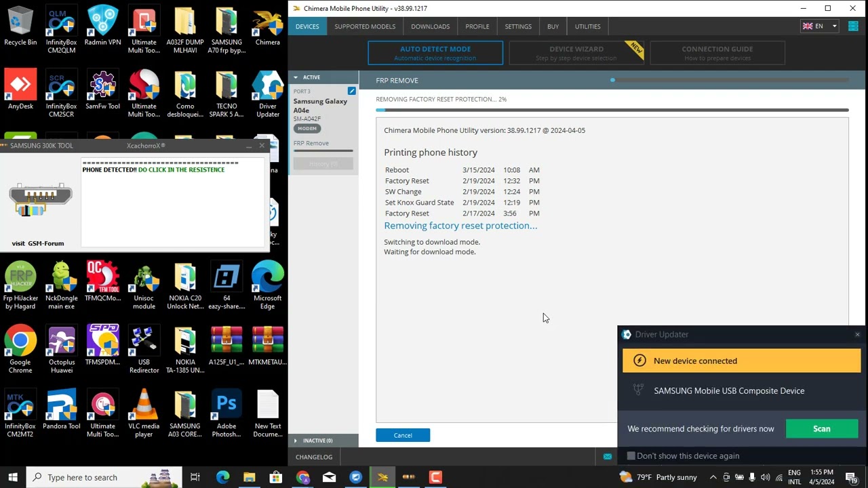Click the FRP removal progress bar

(x=612, y=110)
